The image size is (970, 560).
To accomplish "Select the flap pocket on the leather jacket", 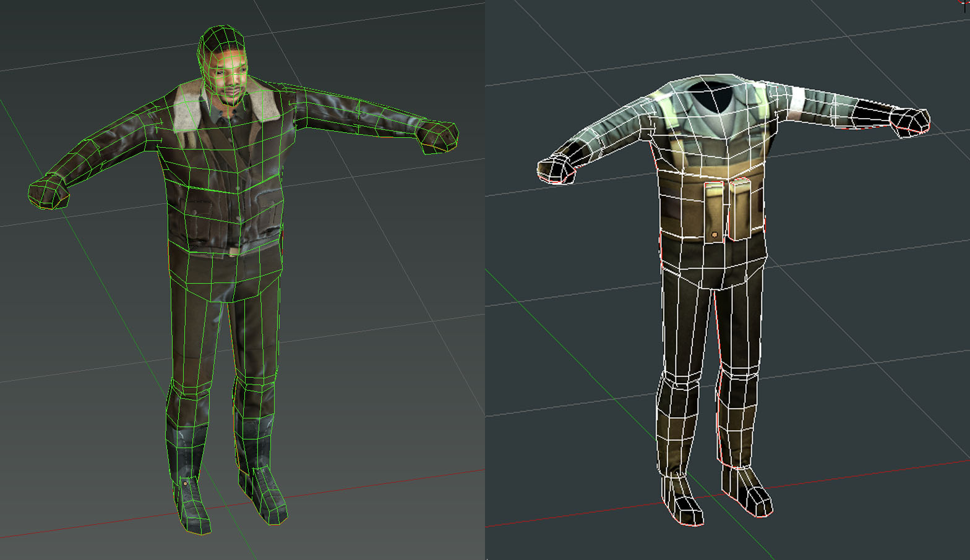I will click(267, 204).
